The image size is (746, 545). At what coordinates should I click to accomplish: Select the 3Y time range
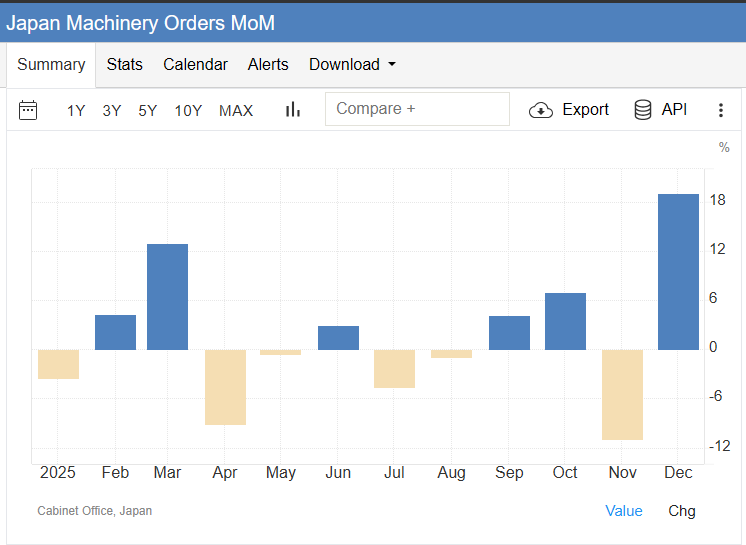click(112, 111)
